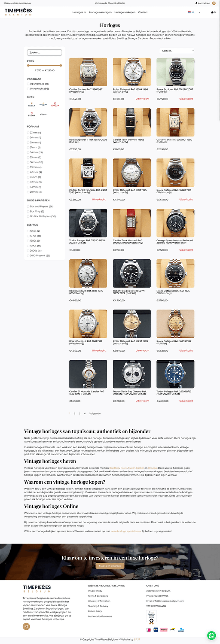Image resolution: width=220 pixels, height=644 pixels.
Task: Adjust the minimum price slider handle
Action: pyautogui.click(x=27, y=65)
